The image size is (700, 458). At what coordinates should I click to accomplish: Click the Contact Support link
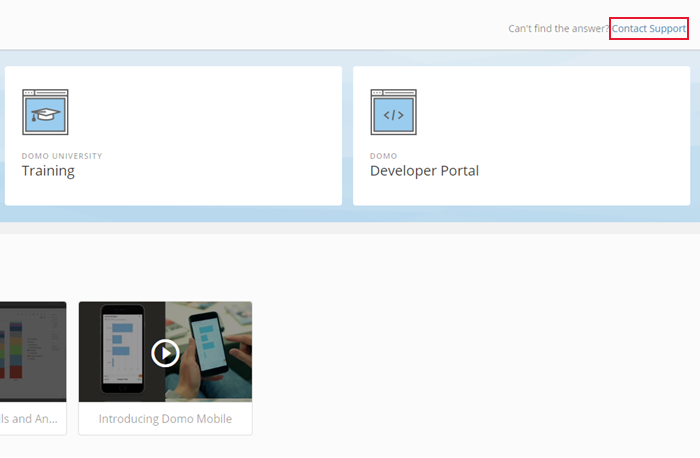pos(648,29)
